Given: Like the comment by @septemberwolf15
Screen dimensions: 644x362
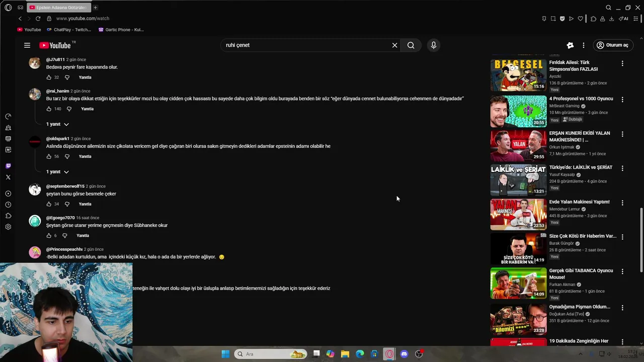Looking at the screenshot, I should (x=49, y=204).
